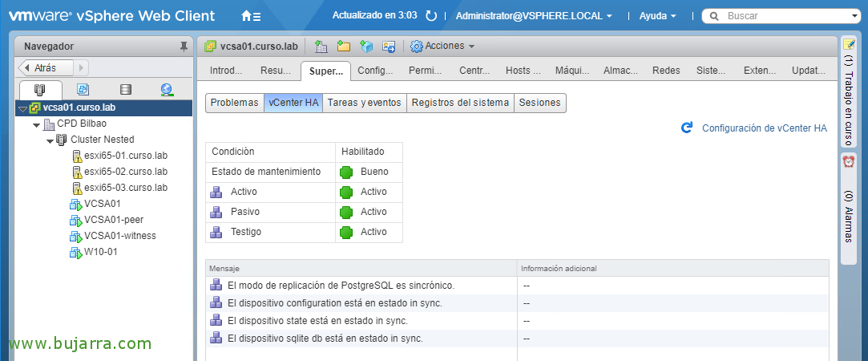This screenshot has width=868, height=361.
Task: Open the Administrator@VSPHERE.LOCAL user dropdown
Action: click(x=534, y=16)
